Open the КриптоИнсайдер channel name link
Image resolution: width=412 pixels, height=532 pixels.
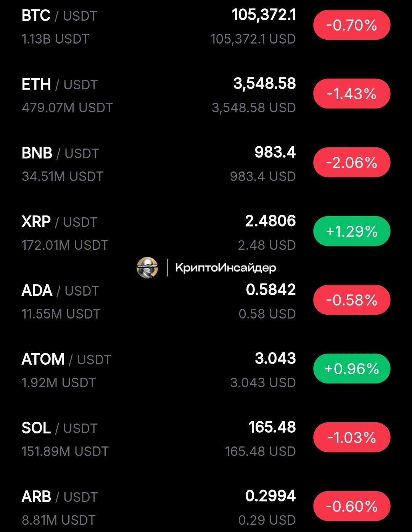(225, 268)
